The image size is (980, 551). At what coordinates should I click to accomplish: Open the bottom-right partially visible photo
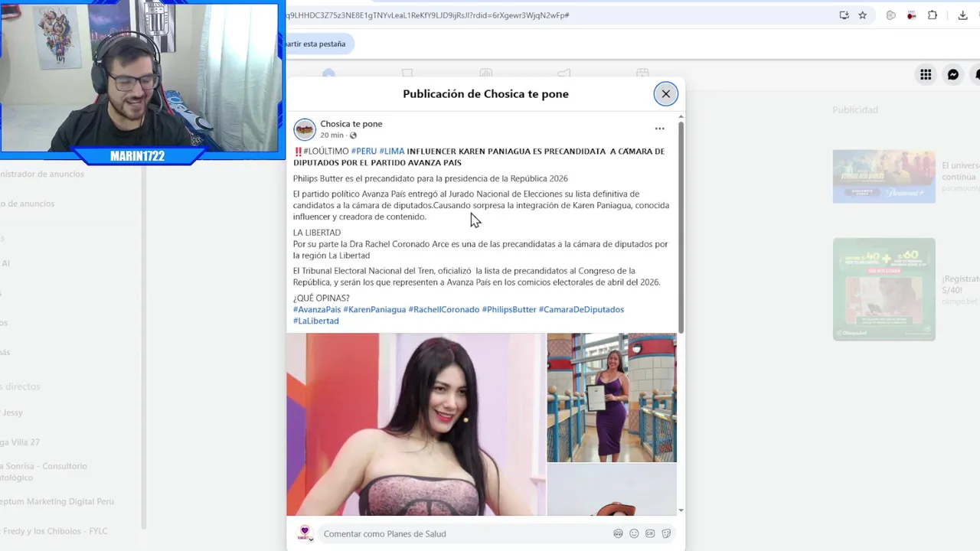612,490
